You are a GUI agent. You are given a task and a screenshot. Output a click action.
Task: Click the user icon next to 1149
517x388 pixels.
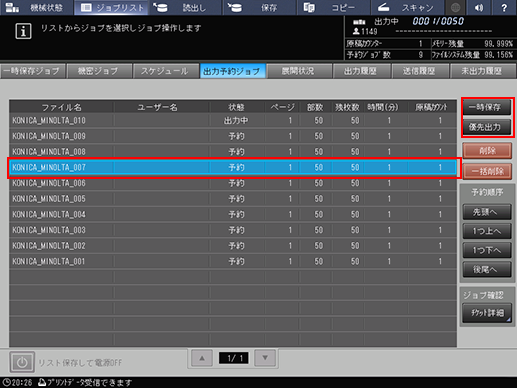coord(356,31)
